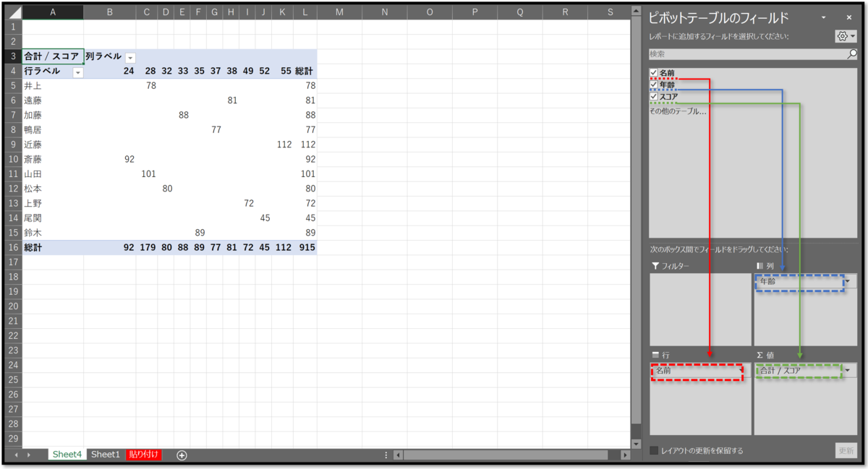Select the 松本 row label cell
868x469 pixels.
53,189
